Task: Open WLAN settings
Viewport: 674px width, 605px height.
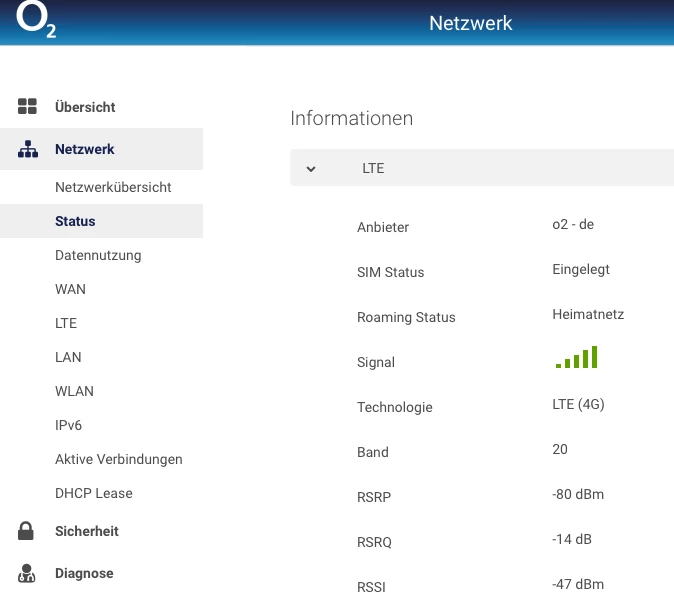Action: point(74,391)
